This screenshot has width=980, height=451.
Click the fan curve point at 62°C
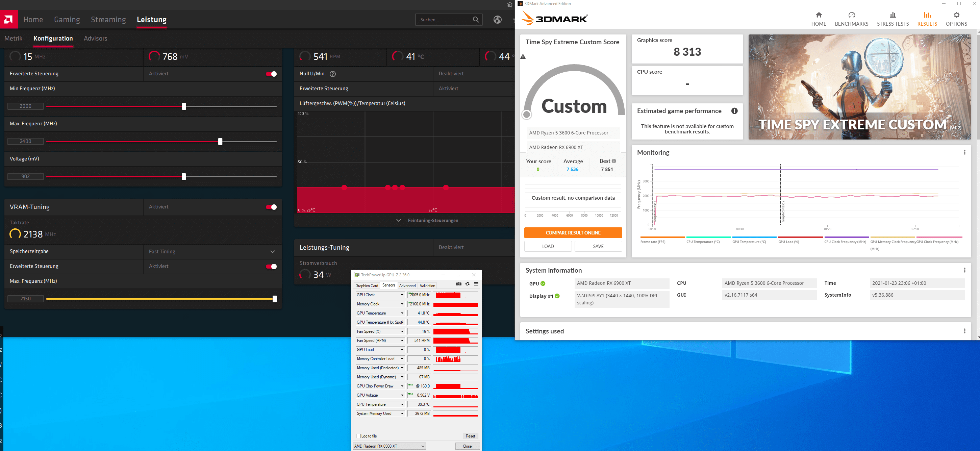tap(446, 187)
